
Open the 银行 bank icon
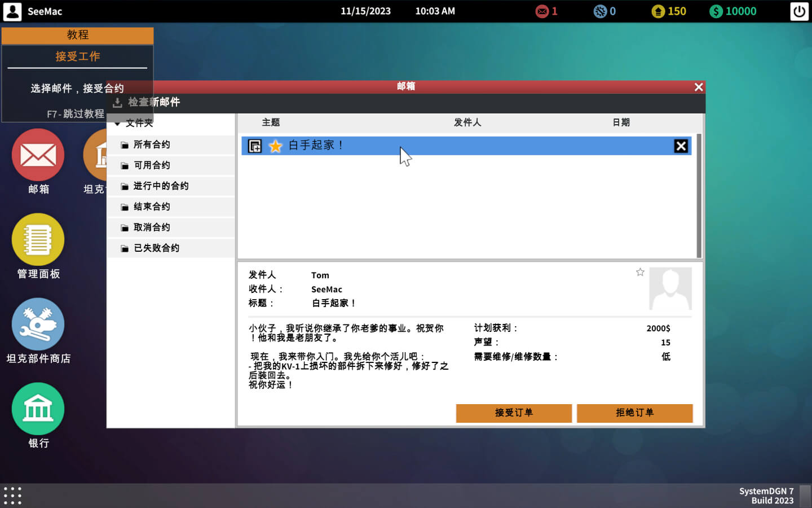[38, 409]
